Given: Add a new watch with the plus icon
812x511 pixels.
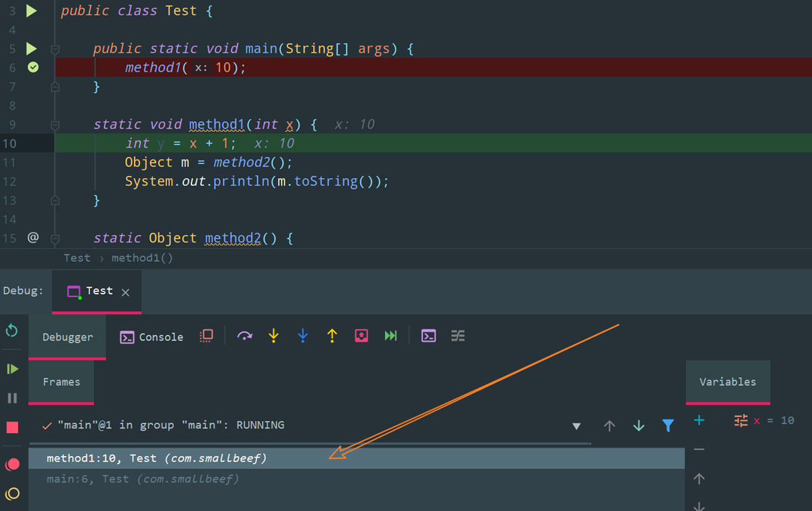Looking at the screenshot, I should pos(700,420).
